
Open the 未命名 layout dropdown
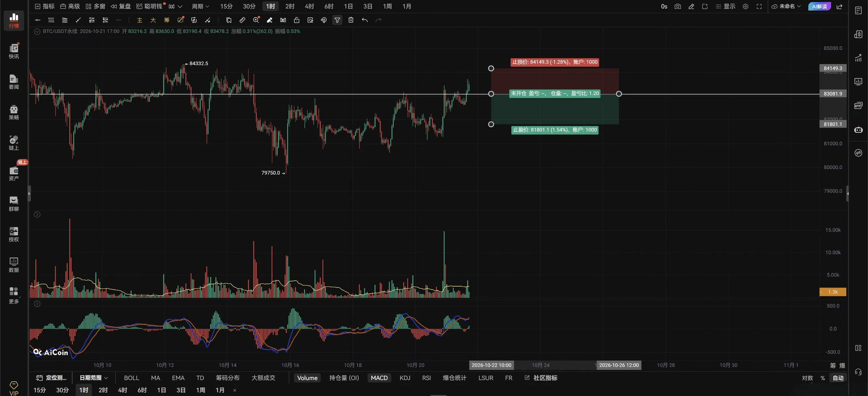tap(786, 6)
